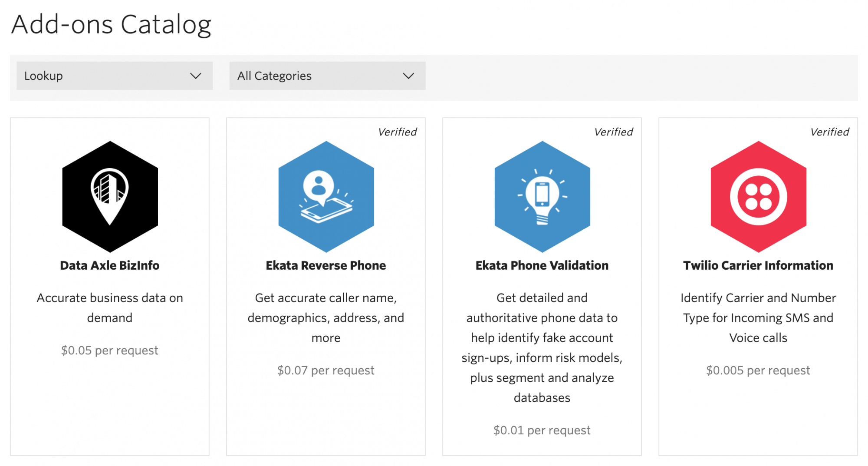This screenshot has width=868, height=466.
Task: Click the Data Axle BizInfo hexagon icon
Action: coord(110,196)
